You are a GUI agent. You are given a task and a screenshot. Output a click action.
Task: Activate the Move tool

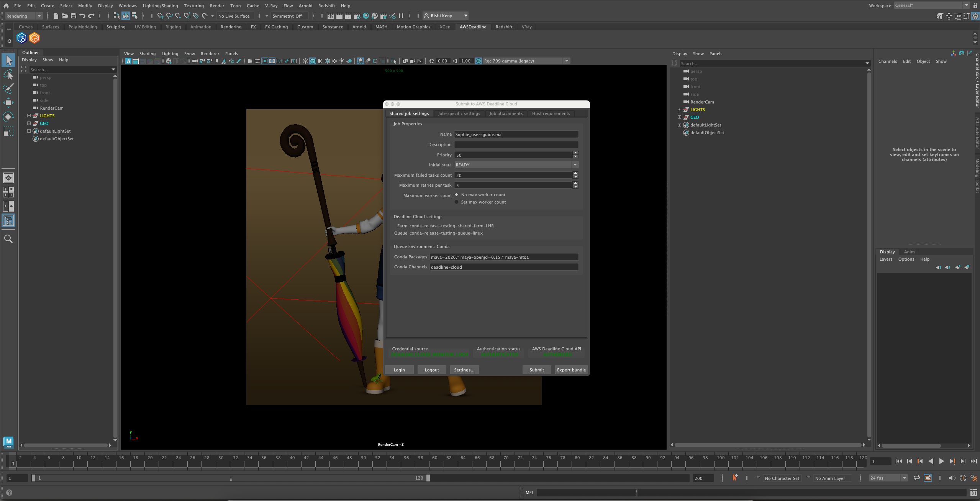point(8,102)
